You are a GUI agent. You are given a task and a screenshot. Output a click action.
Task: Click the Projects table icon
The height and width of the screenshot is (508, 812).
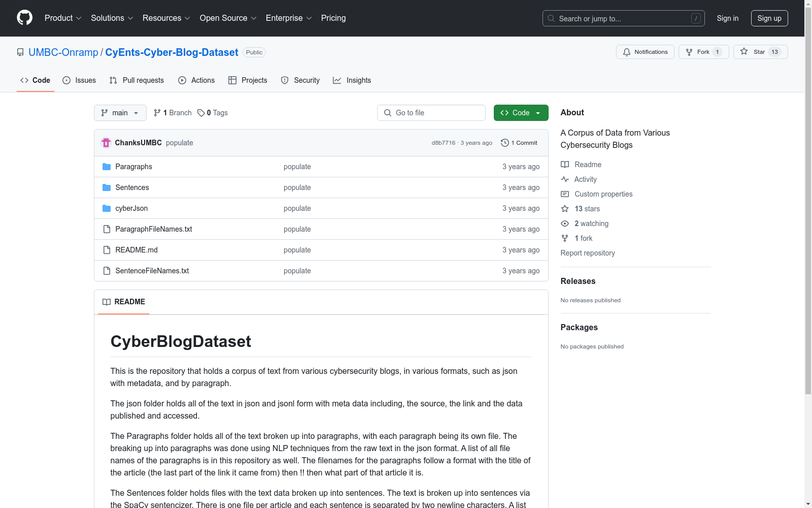(x=232, y=80)
